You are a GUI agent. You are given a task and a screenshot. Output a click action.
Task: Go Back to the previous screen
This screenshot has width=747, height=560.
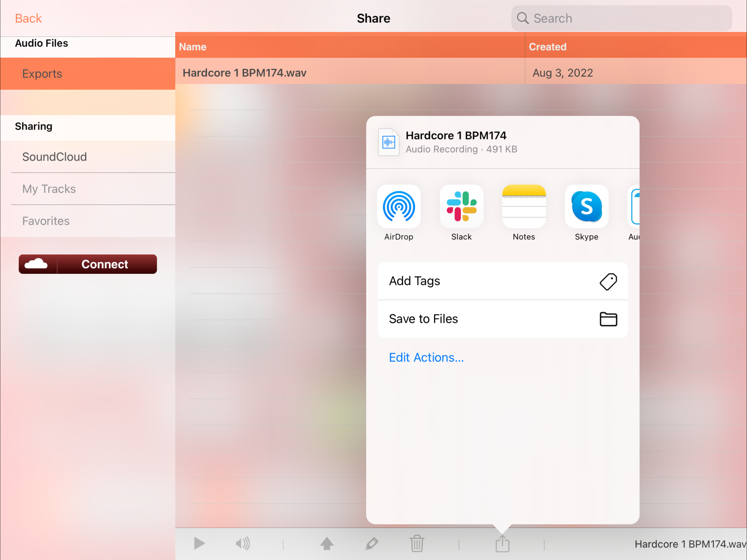[x=28, y=18]
